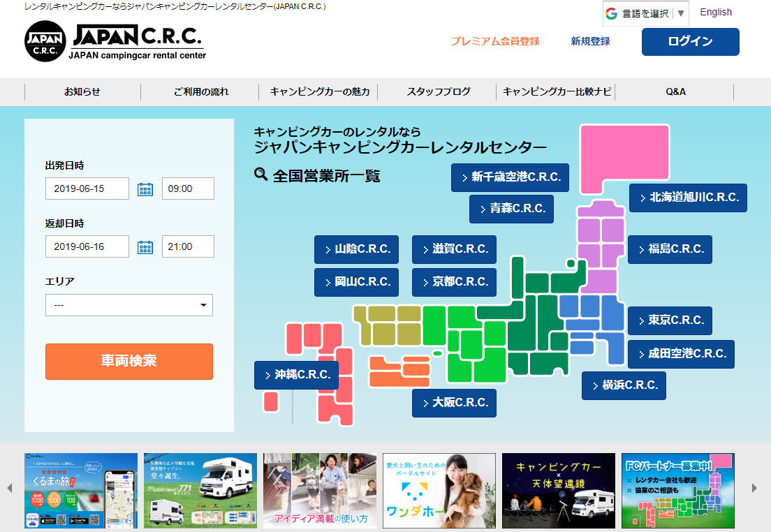Click the ワンダホー banner thumbnail
The image size is (771, 532).
coord(439,491)
